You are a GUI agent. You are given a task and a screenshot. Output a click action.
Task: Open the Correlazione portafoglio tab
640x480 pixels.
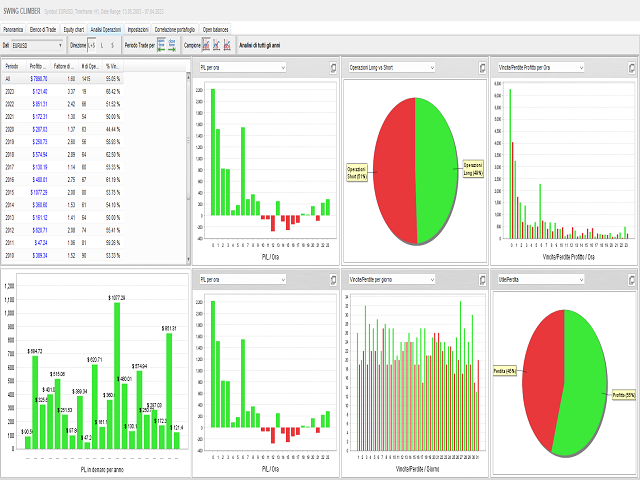[175, 29]
